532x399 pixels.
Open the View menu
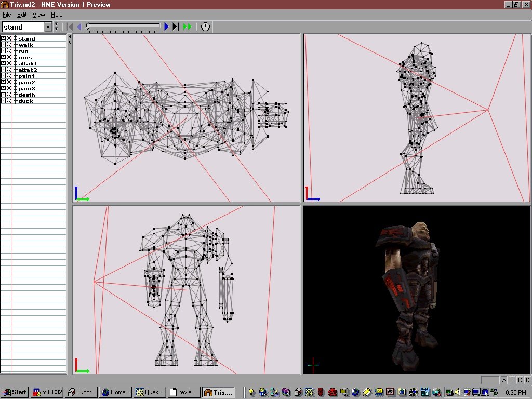[x=38, y=15]
